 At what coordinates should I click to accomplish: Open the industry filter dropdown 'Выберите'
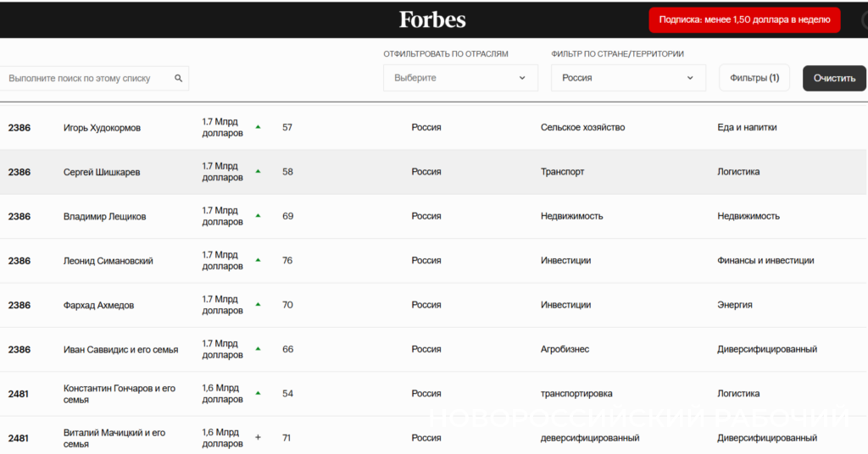tap(460, 78)
